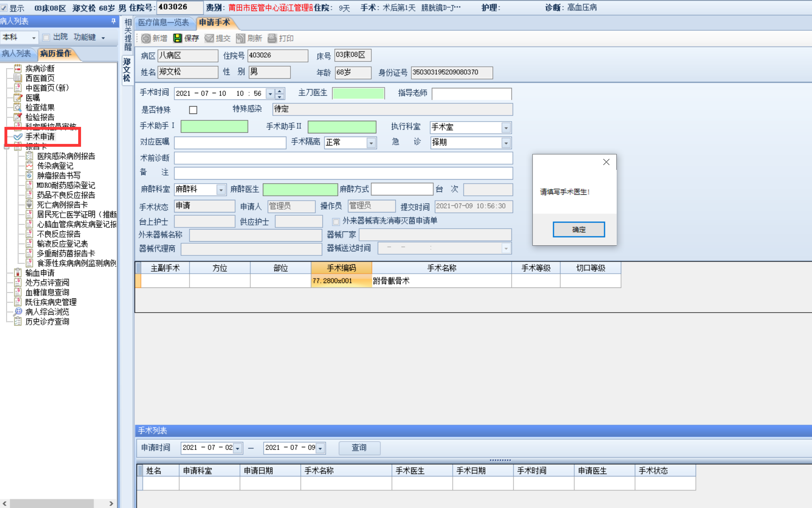This screenshot has height=508, width=812.
Task: Switch to 医疗信息一览表 tab
Action: (x=164, y=23)
